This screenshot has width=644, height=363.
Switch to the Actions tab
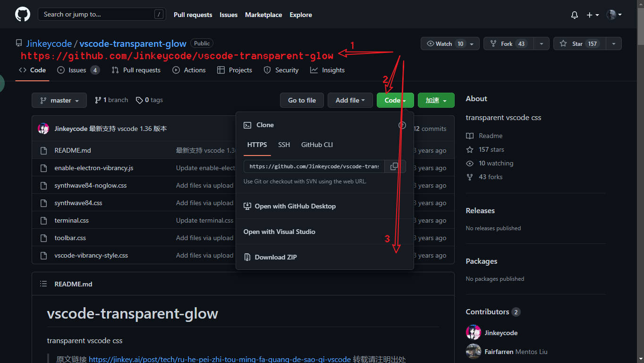click(189, 70)
